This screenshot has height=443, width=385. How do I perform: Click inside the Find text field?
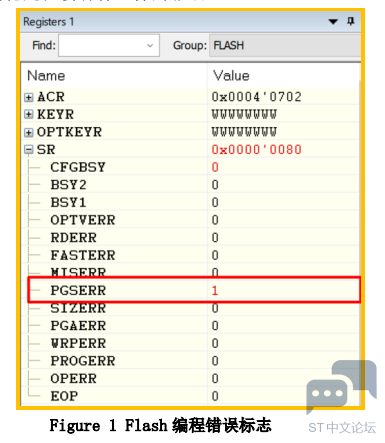102,45
